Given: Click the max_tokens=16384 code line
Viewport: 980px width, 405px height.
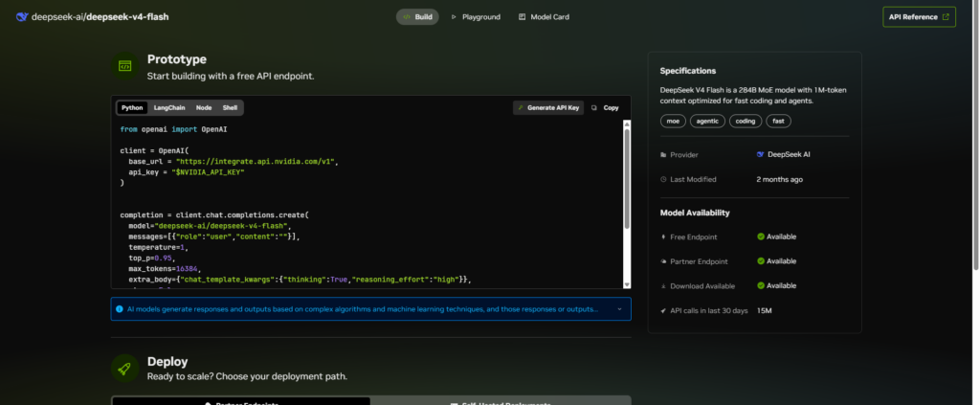Looking at the screenshot, I should pos(163,268).
